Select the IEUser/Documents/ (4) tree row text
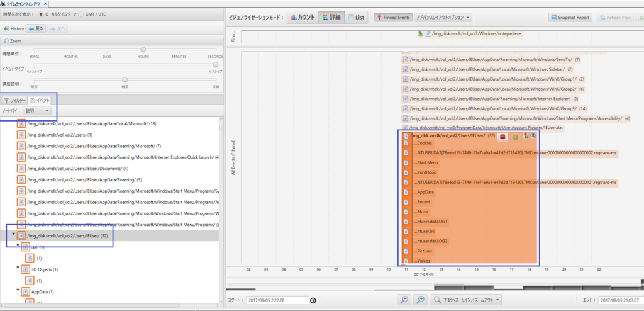Viewport: 644px width, 311px height. tap(77, 168)
